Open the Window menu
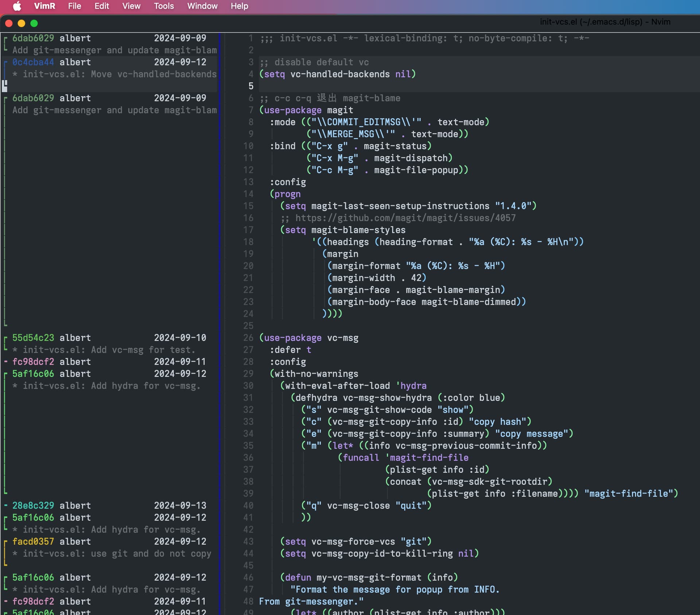This screenshot has width=700, height=615. click(x=202, y=6)
